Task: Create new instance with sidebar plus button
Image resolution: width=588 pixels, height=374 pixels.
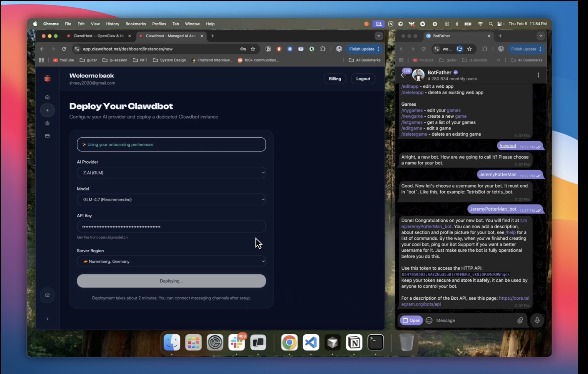Action: [47, 110]
